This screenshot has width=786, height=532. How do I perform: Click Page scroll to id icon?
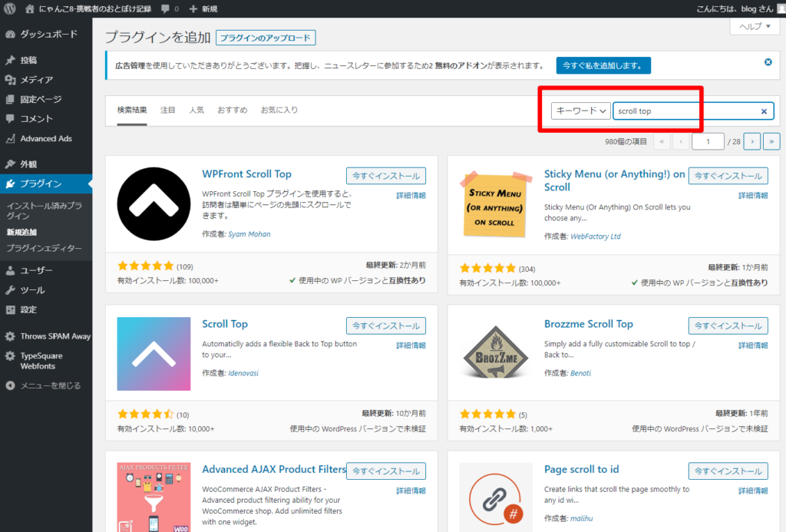pyautogui.click(x=496, y=497)
